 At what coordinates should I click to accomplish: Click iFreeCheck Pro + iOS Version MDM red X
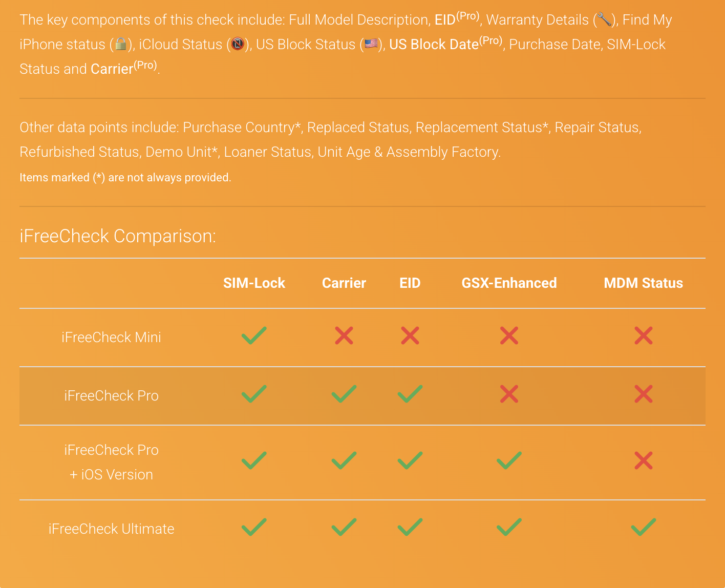tap(644, 461)
